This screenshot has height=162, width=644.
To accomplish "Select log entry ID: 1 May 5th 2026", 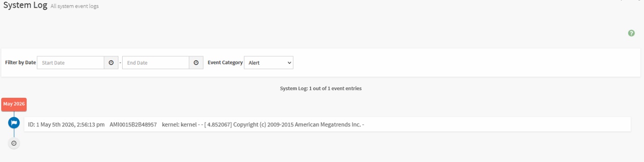I will [327, 124].
